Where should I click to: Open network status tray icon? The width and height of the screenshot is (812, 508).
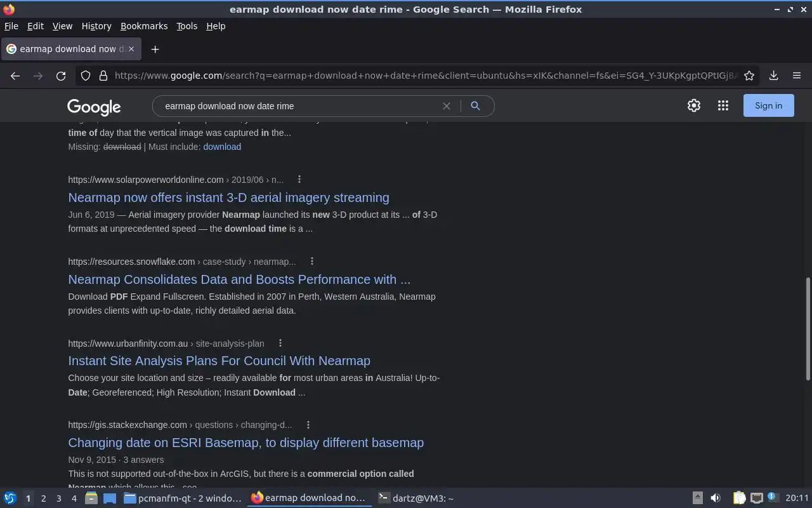point(756,498)
